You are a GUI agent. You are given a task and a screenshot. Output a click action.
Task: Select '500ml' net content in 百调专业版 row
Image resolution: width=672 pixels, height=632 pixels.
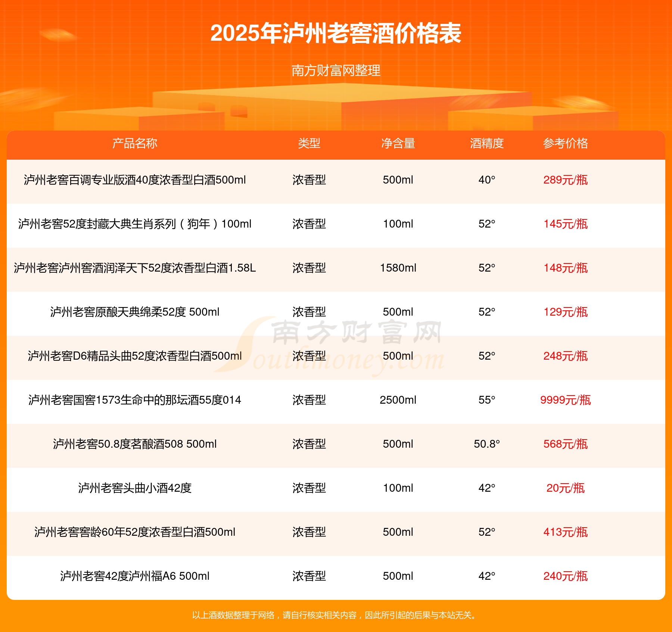[x=398, y=180]
